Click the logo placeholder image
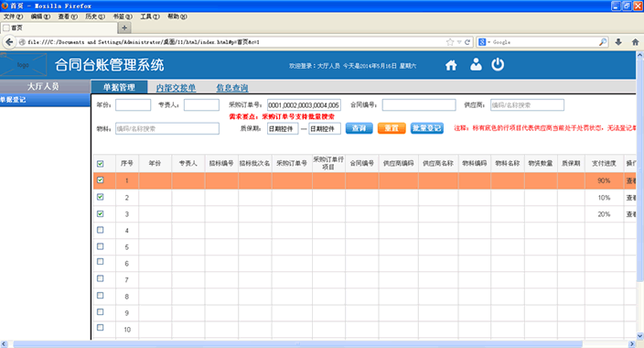The width and height of the screenshot is (644, 348). pos(24,65)
